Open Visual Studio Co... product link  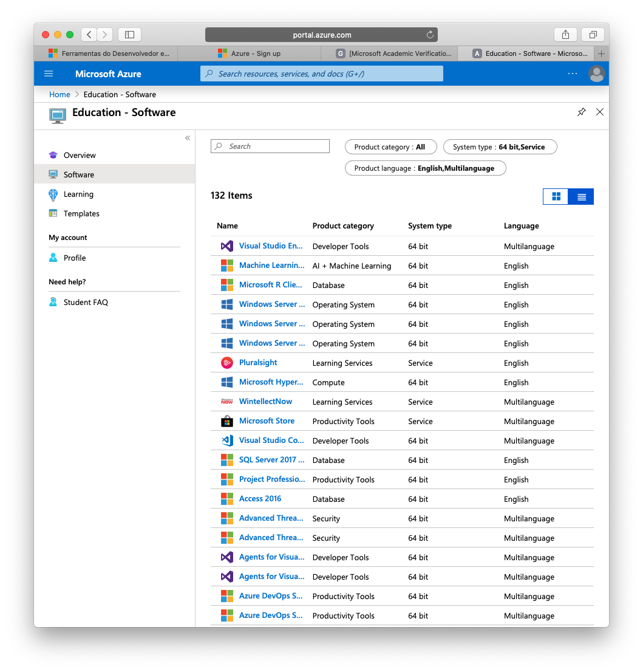pos(271,440)
